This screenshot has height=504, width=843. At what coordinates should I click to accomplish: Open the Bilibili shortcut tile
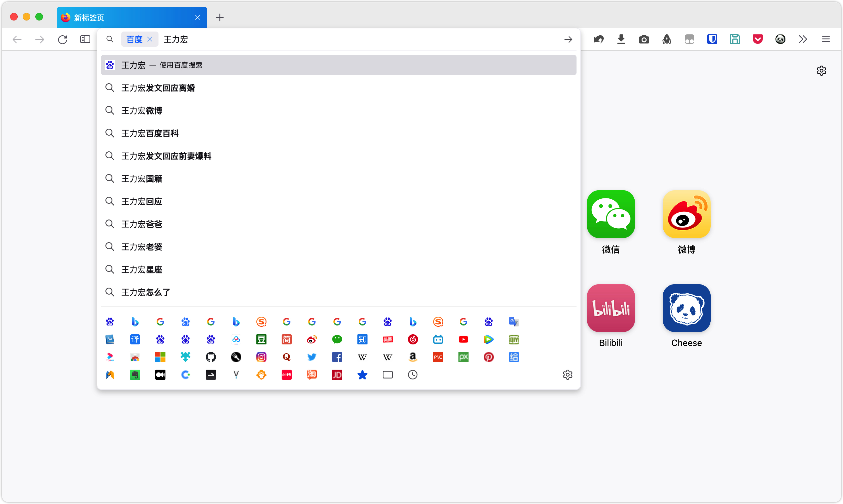click(x=611, y=308)
